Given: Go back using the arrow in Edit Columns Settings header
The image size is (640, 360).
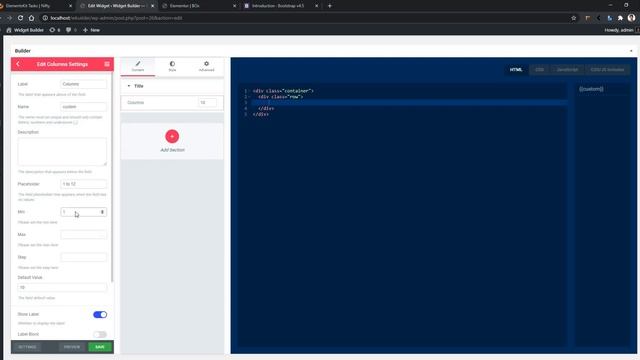Looking at the screenshot, I should pos(18,64).
